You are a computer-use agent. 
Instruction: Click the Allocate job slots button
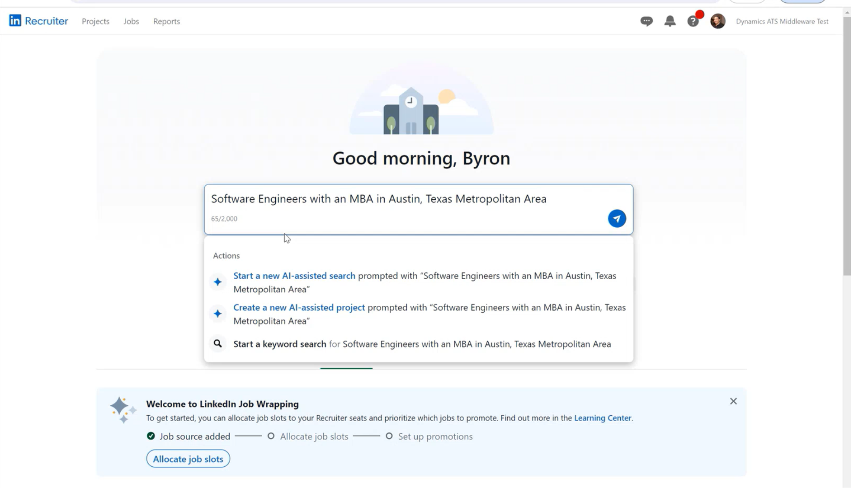pyautogui.click(x=188, y=459)
